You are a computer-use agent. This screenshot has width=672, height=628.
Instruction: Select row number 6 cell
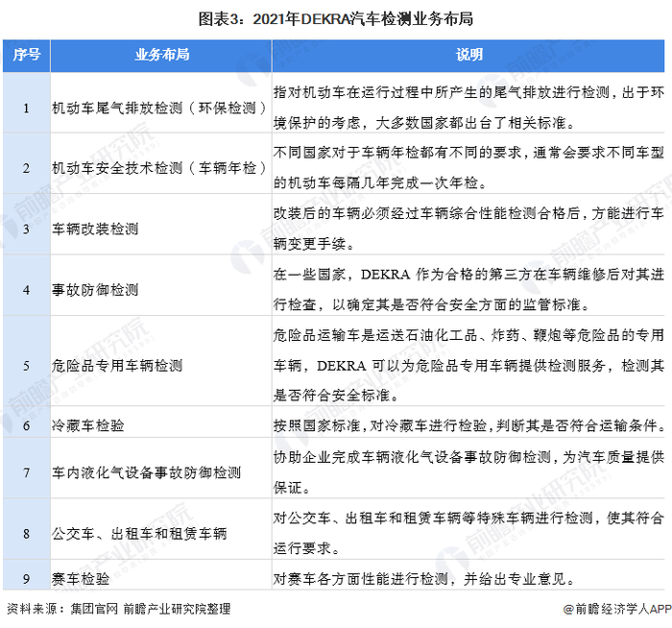click(27, 422)
